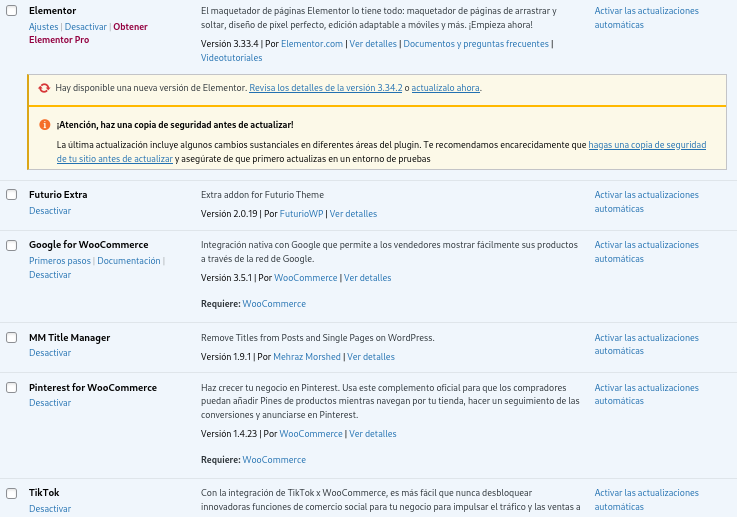
Task: View details for Futurio Extra
Action: pyautogui.click(x=353, y=214)
